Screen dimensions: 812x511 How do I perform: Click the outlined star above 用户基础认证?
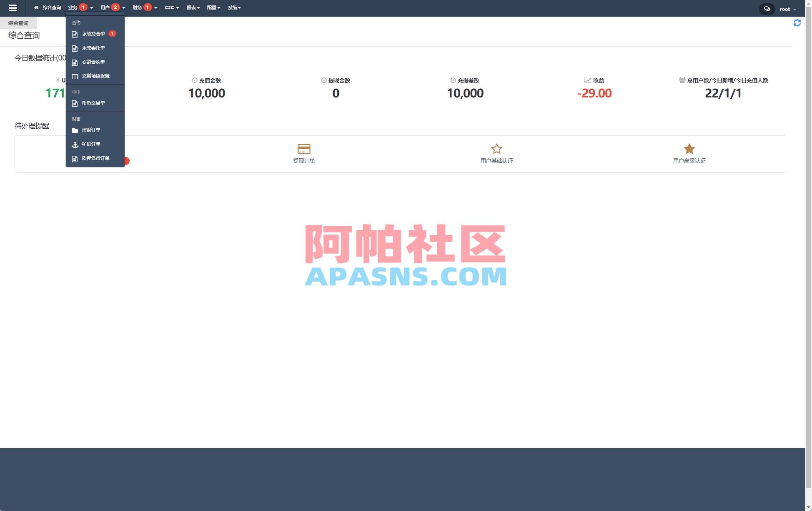click(x=496, y=149)
